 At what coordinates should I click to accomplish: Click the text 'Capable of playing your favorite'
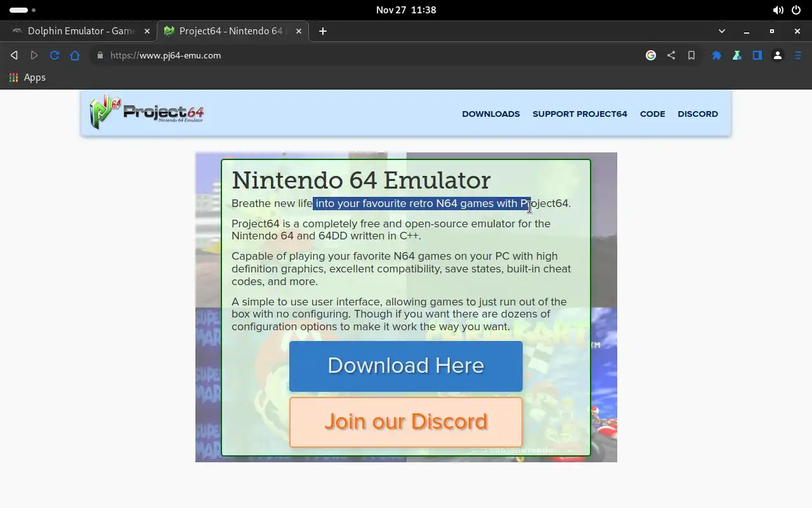[311, 256]
